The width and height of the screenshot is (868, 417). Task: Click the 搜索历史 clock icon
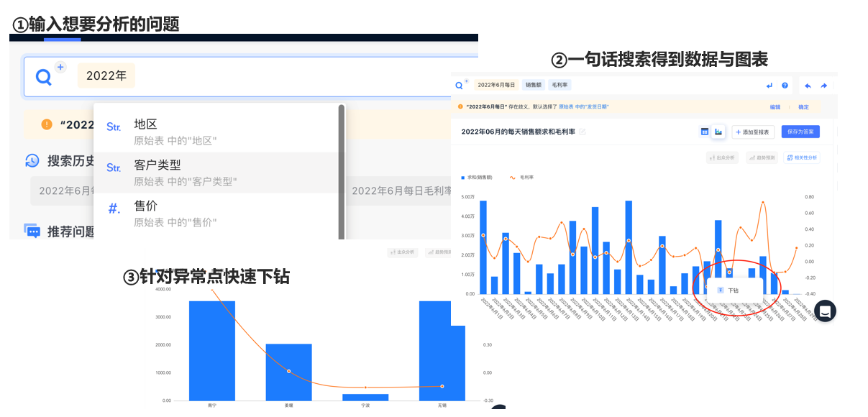click(x=32, y=160)
